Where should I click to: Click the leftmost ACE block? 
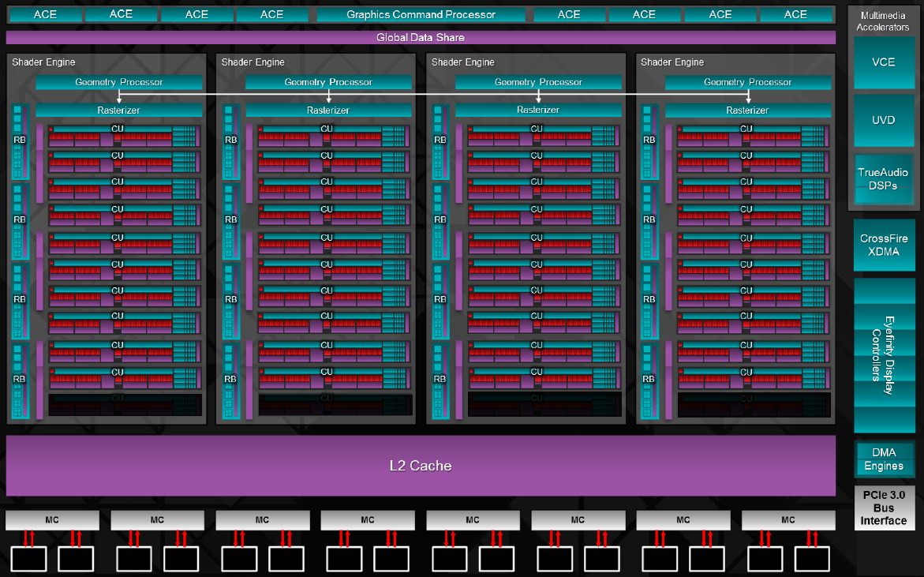[46, 15]
